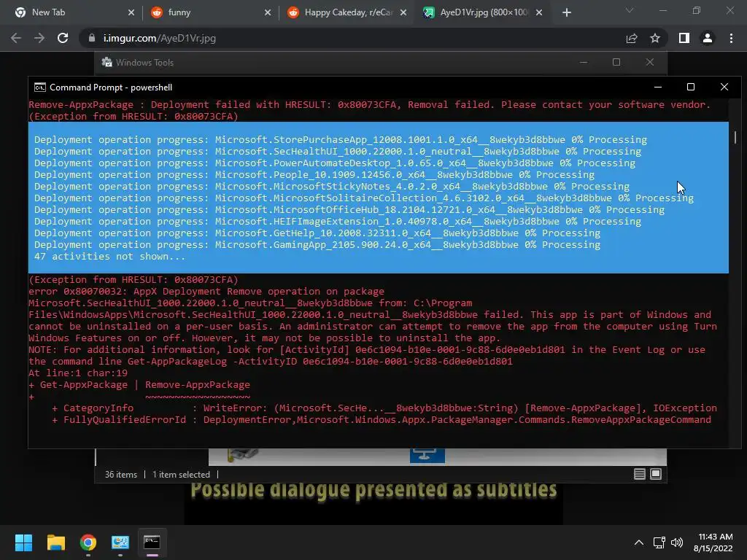
Task: Select Command Prompt taskbar icon
Action: click(152, 542)
